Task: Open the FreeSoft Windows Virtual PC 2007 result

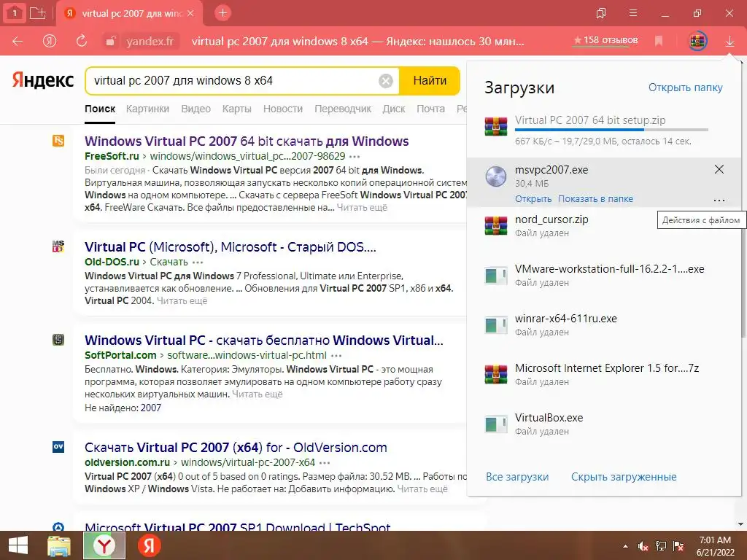Action: coord(247,141)
